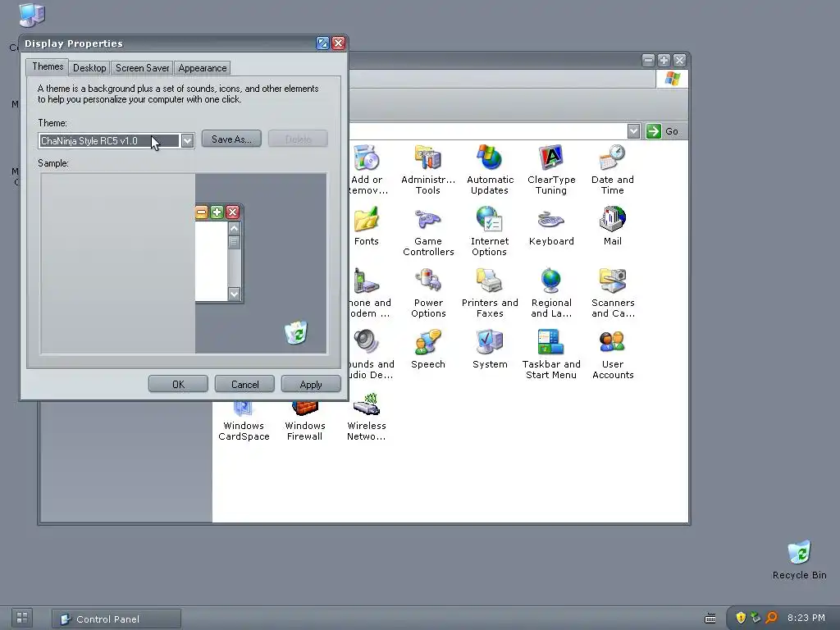Open Internet Options icon
The image size is (840, 630).
(490, 220)
